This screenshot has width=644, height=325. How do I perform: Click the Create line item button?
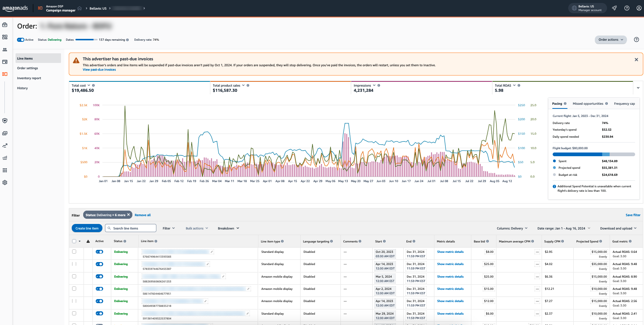coord(87,228)
